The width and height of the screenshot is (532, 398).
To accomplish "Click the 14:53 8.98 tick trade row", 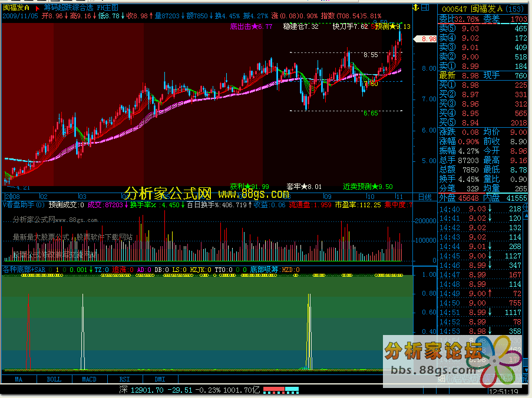I will 481,331.
